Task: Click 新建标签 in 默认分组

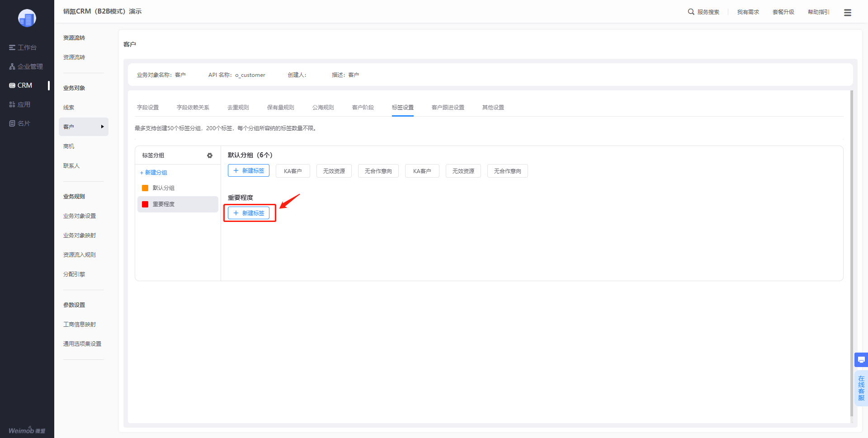Action: [249, 170]
